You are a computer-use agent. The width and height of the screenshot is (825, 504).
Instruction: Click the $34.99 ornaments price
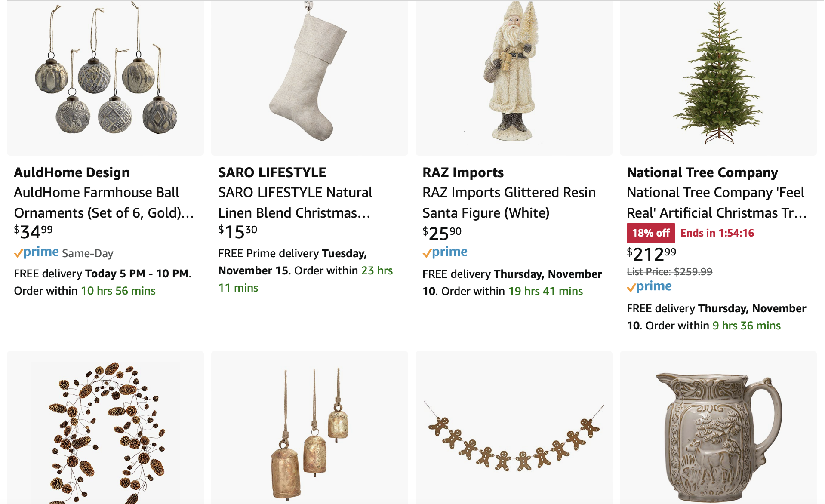[x=34, y=232]
